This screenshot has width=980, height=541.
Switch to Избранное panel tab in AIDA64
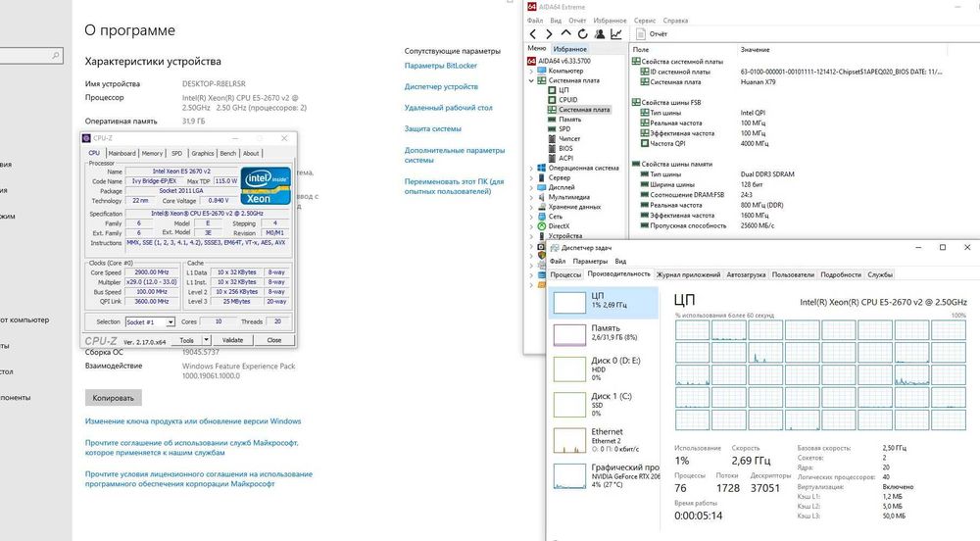click(570, 49)
